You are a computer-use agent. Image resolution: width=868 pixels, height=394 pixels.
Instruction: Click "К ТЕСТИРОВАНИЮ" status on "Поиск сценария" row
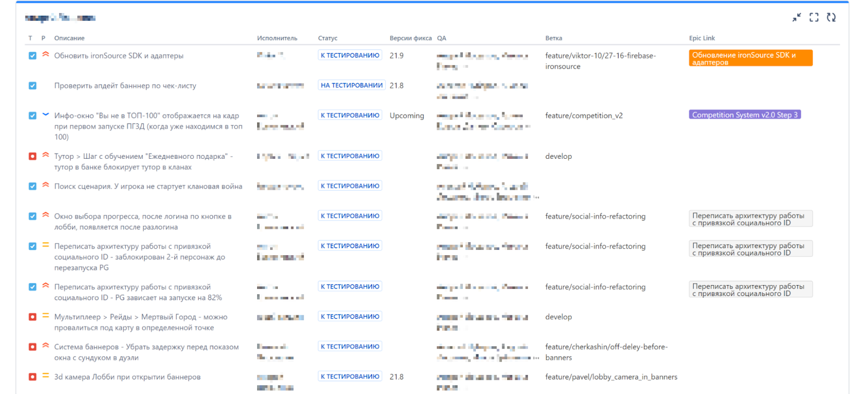350,186
